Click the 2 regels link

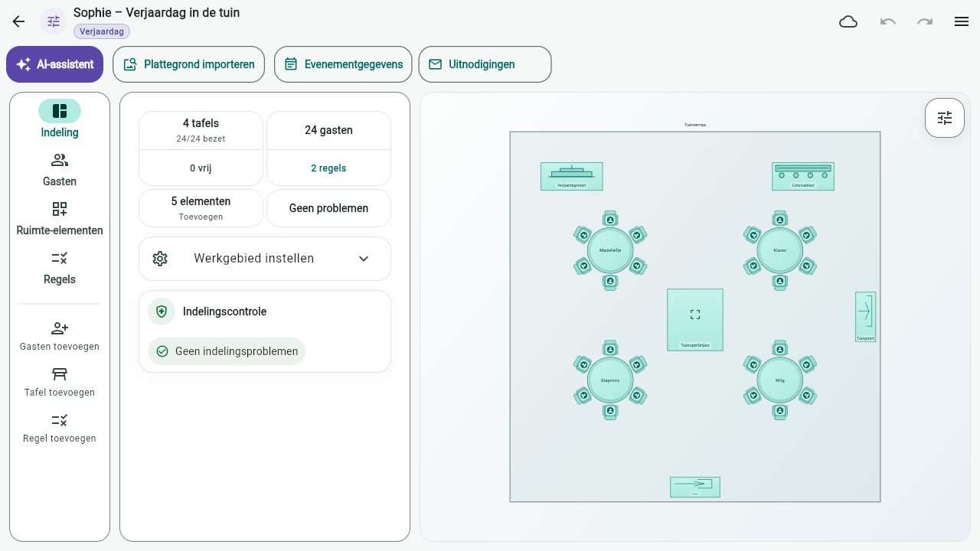(328, 168)
